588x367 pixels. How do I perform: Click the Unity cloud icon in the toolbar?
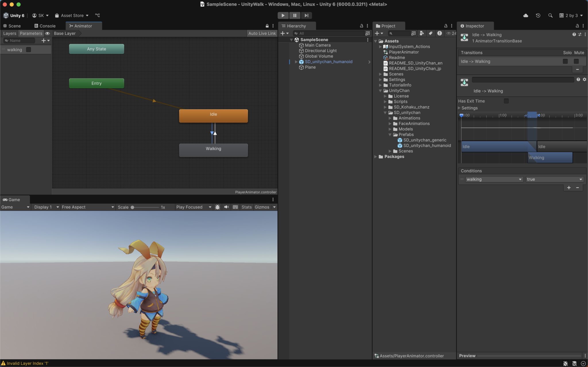tap(526, 15)
